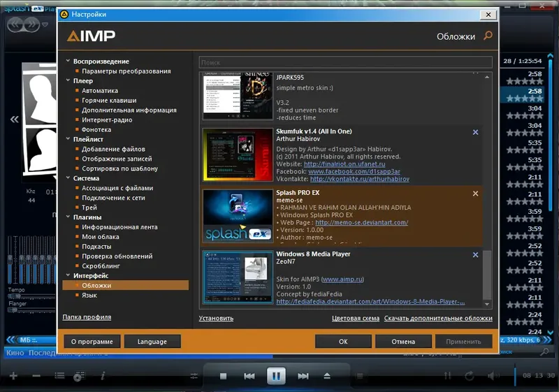Open the www.aimp.ru link

click(x=342, y=279)
